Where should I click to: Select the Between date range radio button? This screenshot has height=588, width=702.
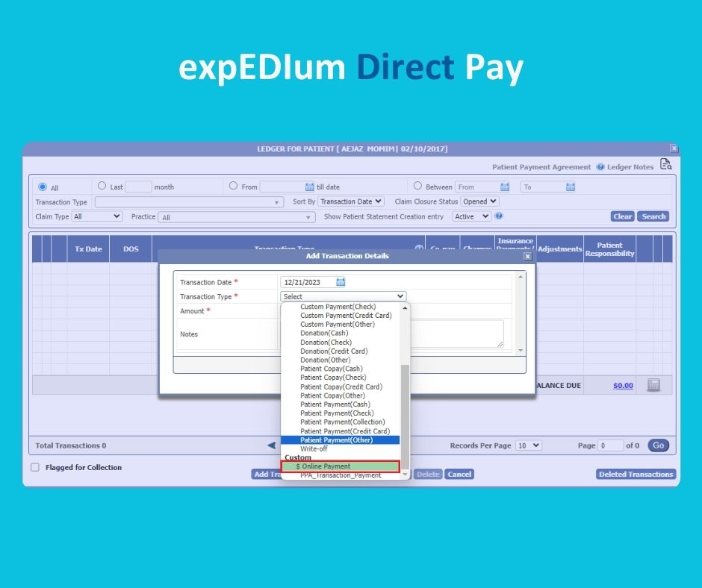point(418,187)
